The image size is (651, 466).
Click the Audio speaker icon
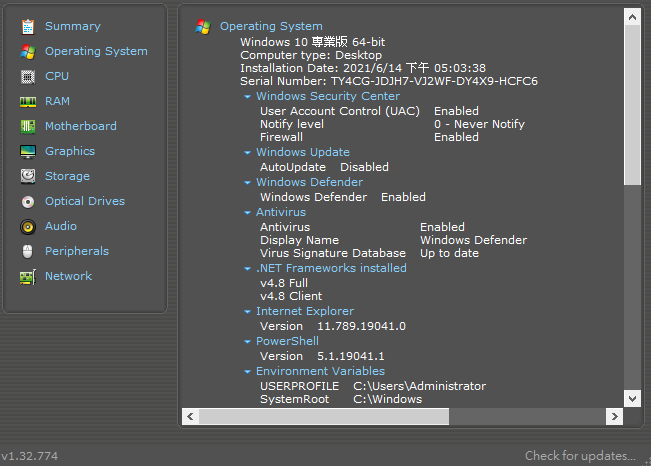(28, 227)
